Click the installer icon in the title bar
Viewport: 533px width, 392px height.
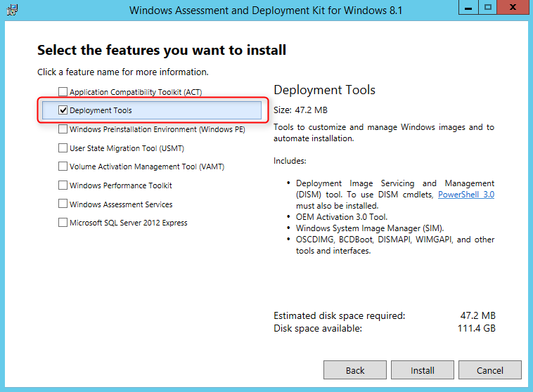(x=12, y=11)
